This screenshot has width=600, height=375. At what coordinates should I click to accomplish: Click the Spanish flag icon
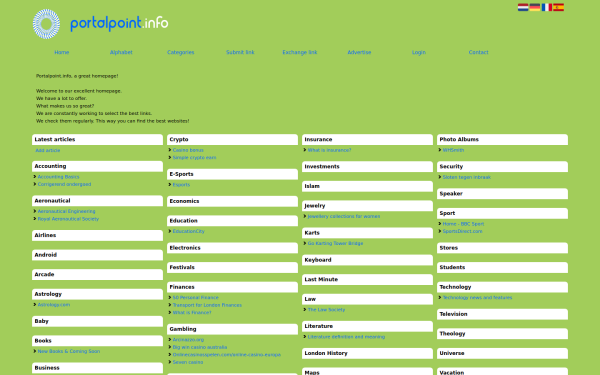tap(558, 7)
